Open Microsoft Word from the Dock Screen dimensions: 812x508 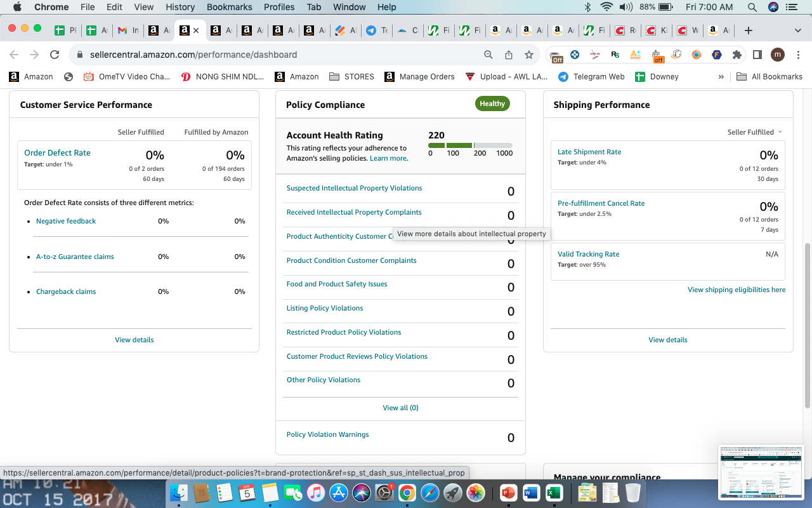531,492
